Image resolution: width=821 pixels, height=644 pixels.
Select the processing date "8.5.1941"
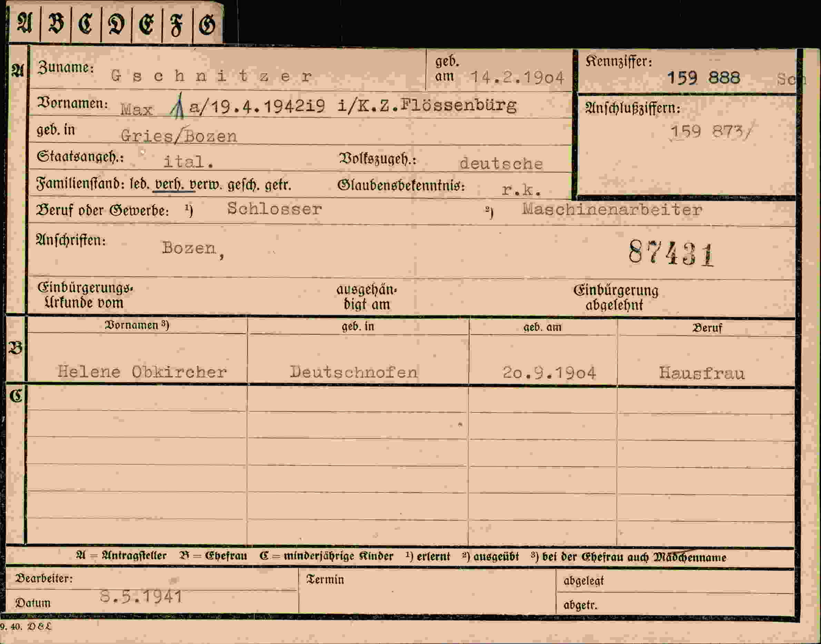pyautogui.click(x=141, y=597)
